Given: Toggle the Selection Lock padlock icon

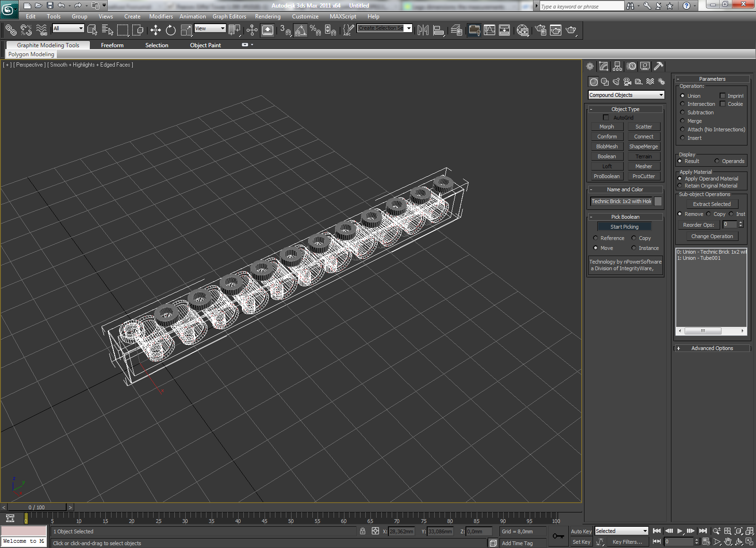Looking at the screenshot, I should (x=362, y=531).
